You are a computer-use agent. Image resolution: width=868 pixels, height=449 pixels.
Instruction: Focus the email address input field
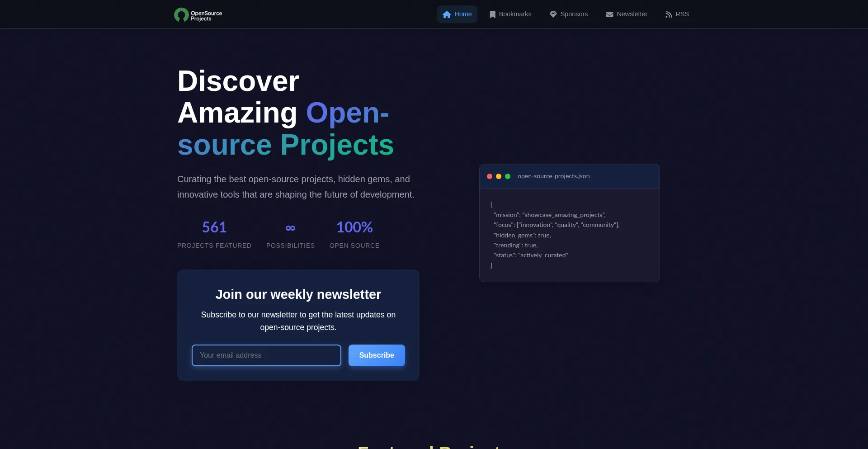click(x=266, y=355)
